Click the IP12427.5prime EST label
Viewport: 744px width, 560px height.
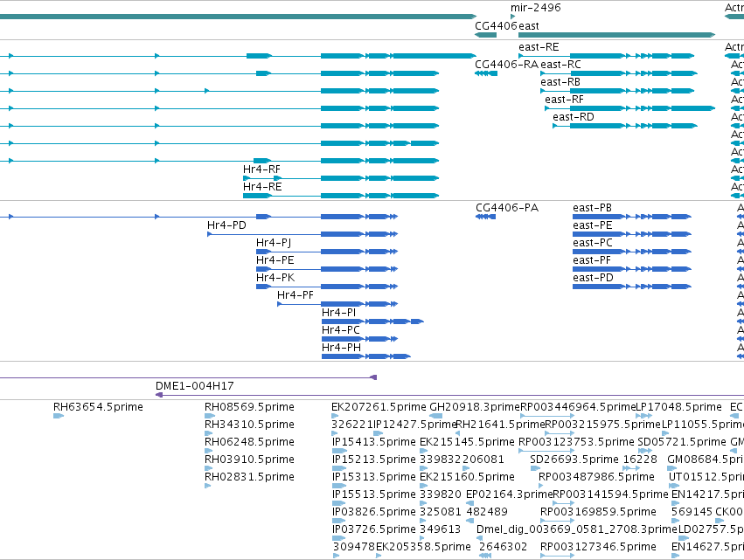click(x=414, y=425)
